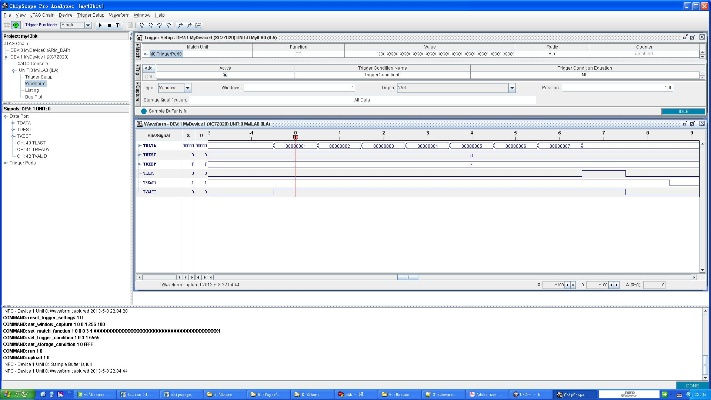Close the Waveform window with X icon
Image resolution: width=711 pixels, height=400 pixels.
tap(703, 123)
